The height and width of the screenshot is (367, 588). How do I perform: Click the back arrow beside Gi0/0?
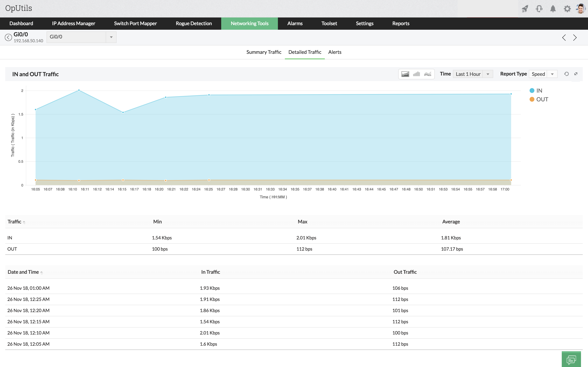pos(8,37)
